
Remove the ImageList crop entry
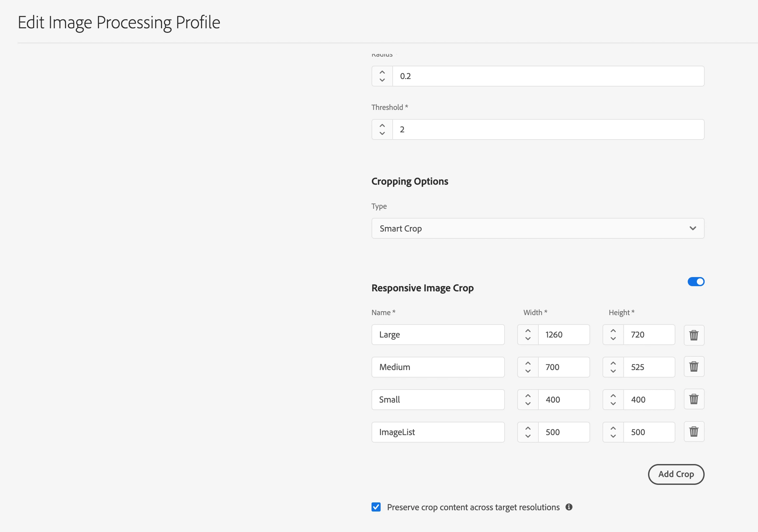coord(694,432)
